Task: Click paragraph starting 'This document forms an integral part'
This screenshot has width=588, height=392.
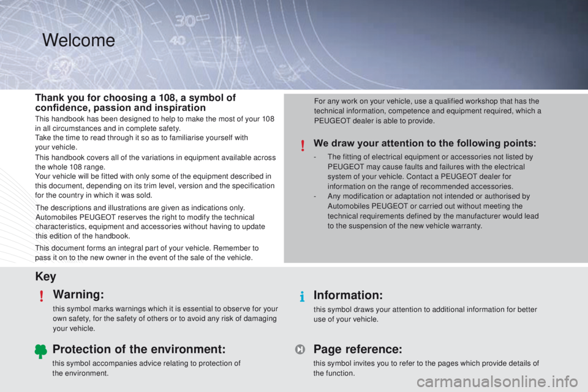Action: pyautogui.click(x=146, y=253)
